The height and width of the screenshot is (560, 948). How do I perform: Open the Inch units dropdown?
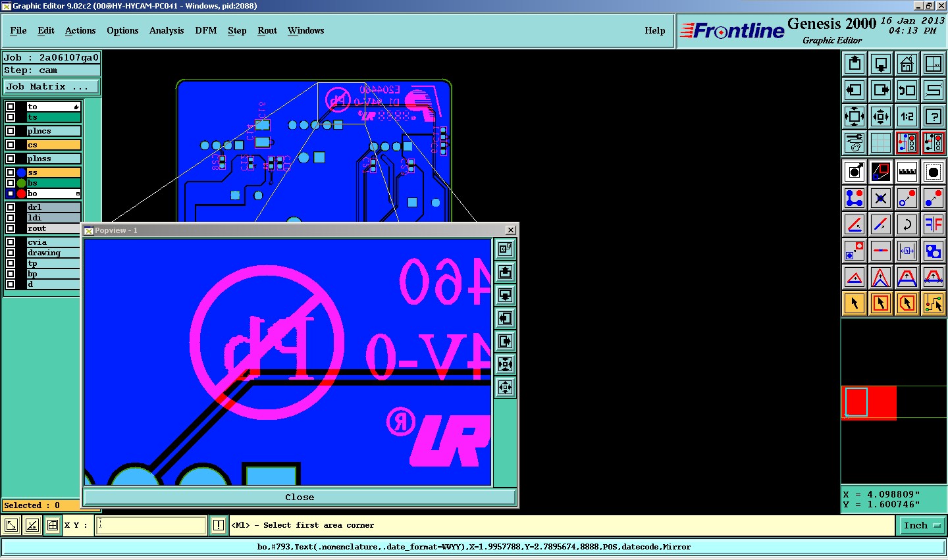(x=922, y=525)
